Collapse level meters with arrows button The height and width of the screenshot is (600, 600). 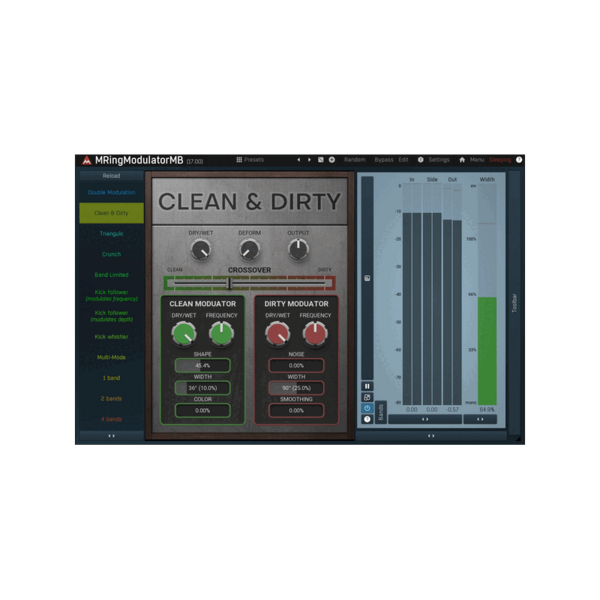(425, 419)
